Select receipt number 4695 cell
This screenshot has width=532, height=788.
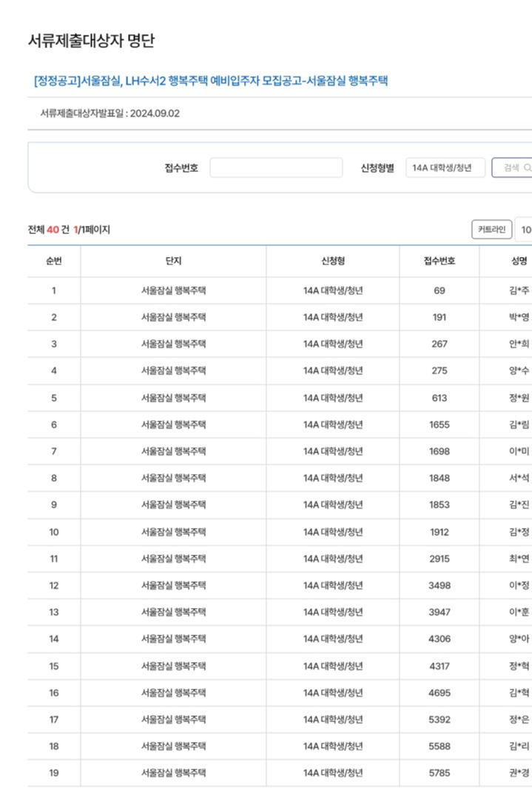[440, 692]
